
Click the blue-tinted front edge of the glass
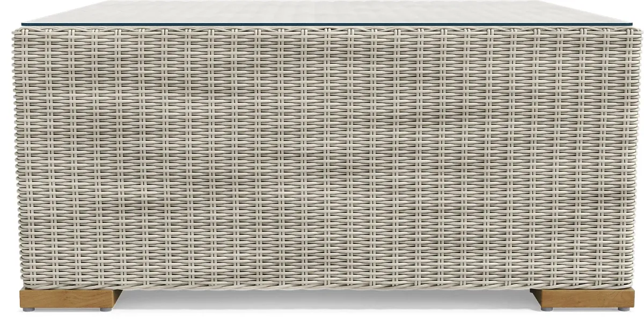coord(322,24)
